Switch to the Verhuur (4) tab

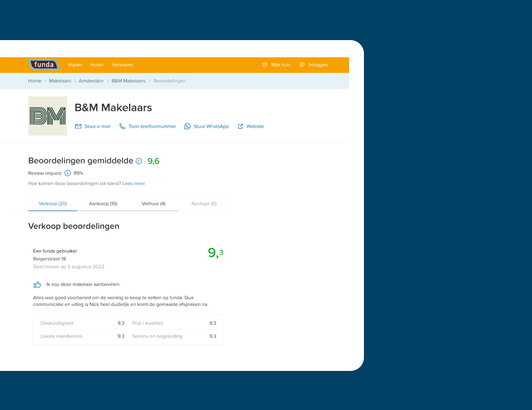pyautogui.click(x=154, y=204)
